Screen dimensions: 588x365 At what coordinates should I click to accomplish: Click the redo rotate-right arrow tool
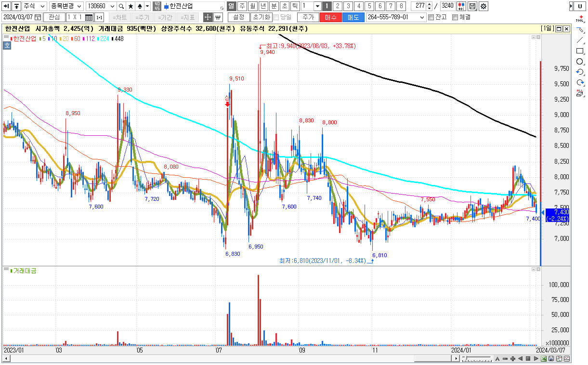(x=580, y=82)
